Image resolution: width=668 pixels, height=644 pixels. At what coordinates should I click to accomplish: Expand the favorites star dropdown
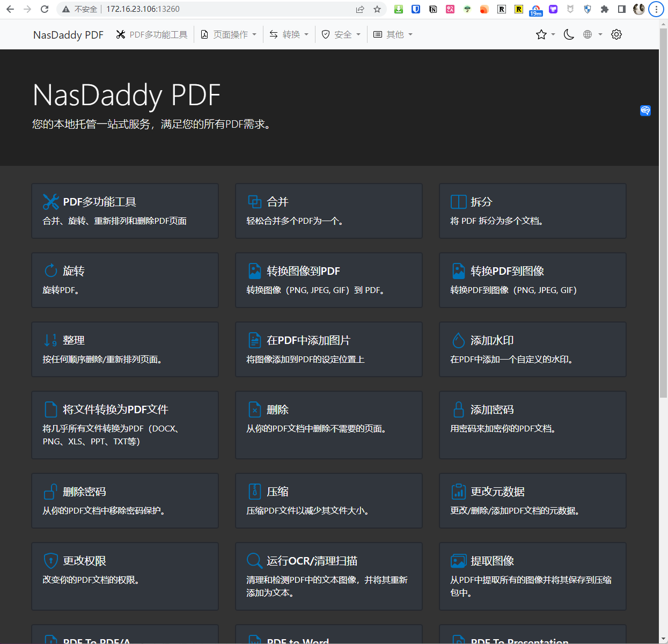pos(545,34)
